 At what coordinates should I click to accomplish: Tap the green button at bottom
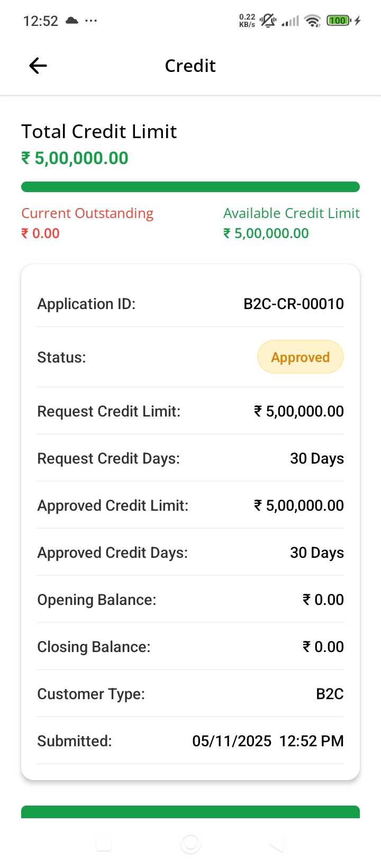coord(190,812)
